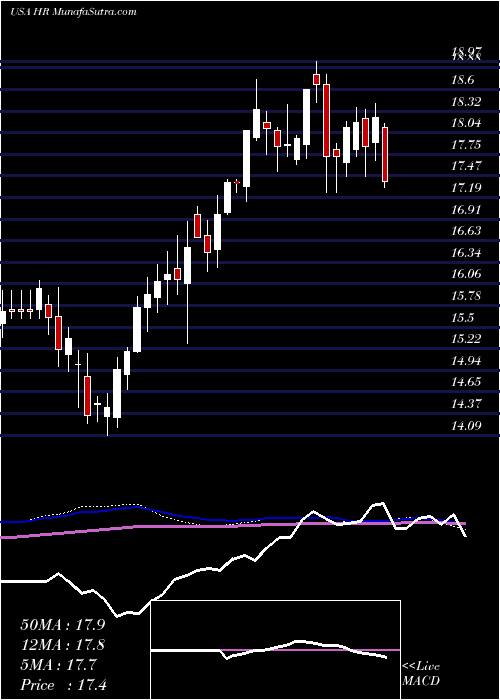Click the last red candlestick on the right

385,154
